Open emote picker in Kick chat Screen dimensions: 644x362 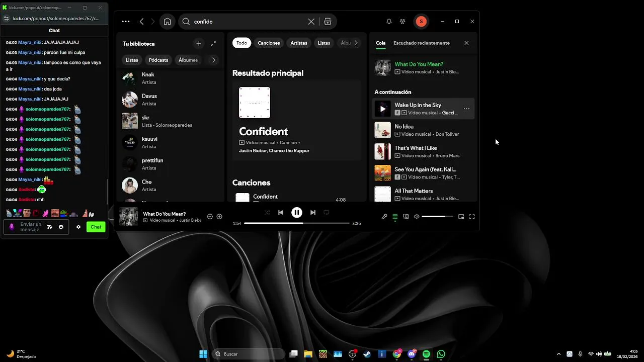(x=61, y=227)
